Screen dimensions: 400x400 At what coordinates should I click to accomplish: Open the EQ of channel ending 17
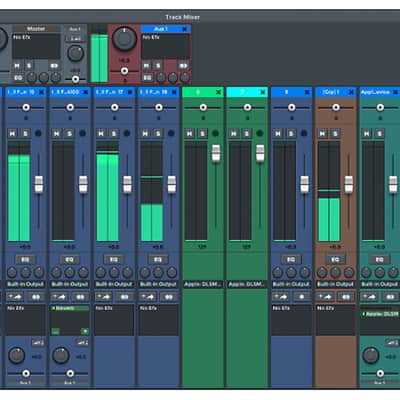pyautogui.click(x=114, y=259)
